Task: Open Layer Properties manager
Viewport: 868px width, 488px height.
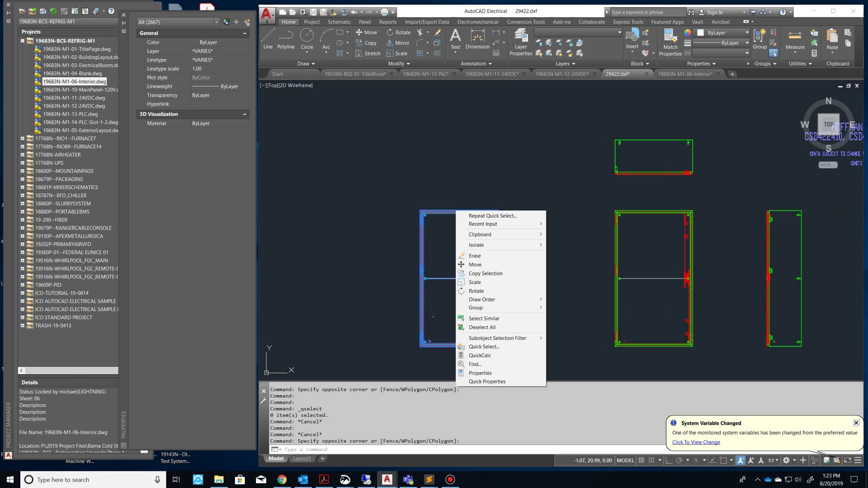Action: 520,42
